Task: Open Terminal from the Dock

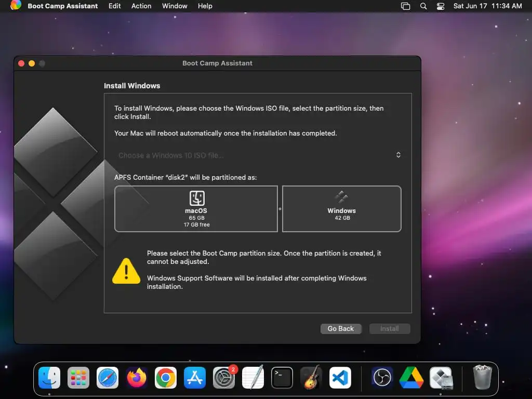Action: click(282, 378)
